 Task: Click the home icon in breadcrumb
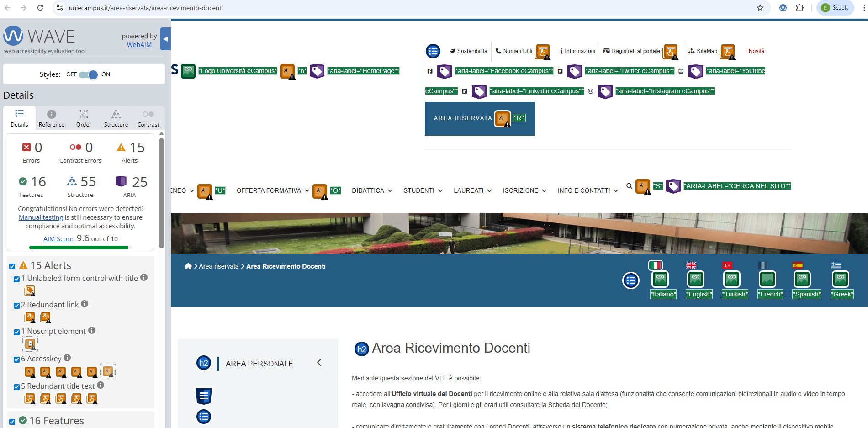click(188, 266)
